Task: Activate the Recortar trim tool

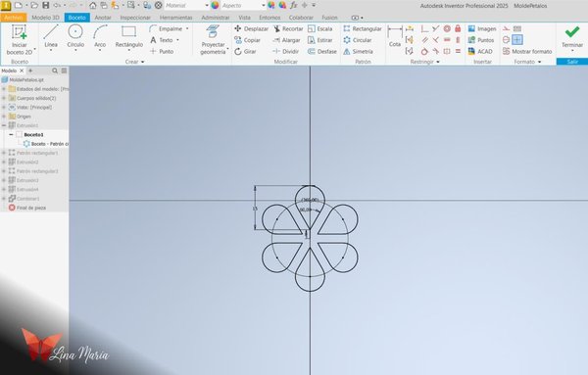Action: tap(288, 28)
